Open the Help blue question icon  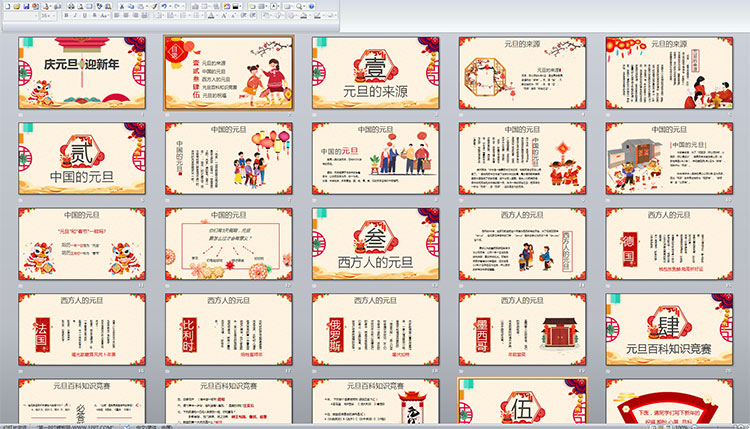point(311,7)
